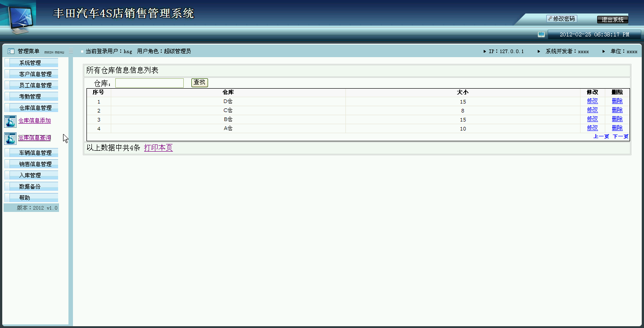This screenshot has height=328, width=644.
Task: Click size value 8 in C仓 row
Action: (463, 111)
